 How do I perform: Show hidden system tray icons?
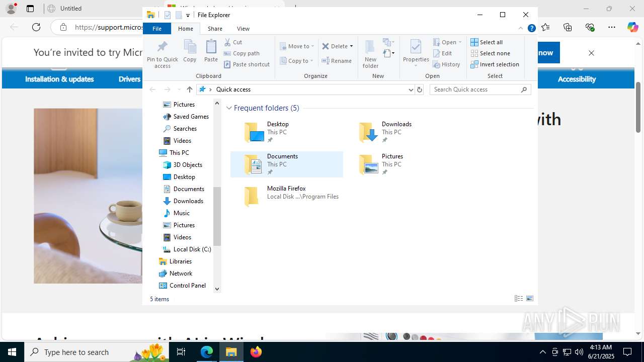click(542, 352)
